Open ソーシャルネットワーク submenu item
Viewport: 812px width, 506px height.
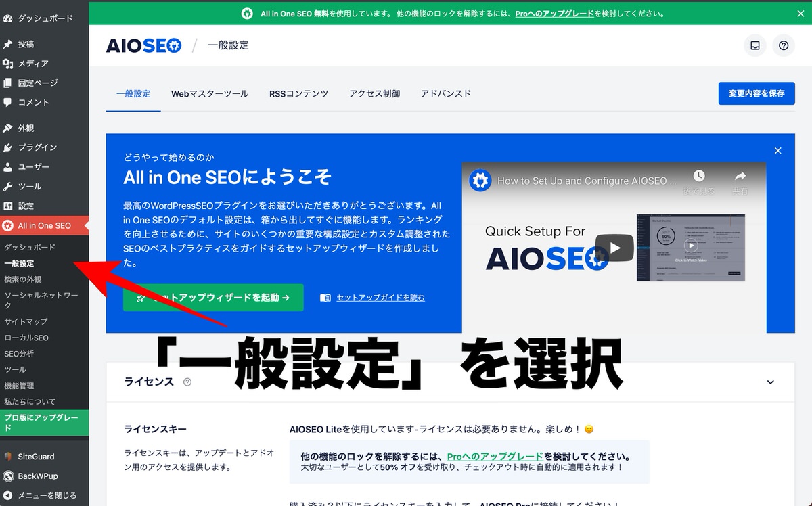[41, 300]
